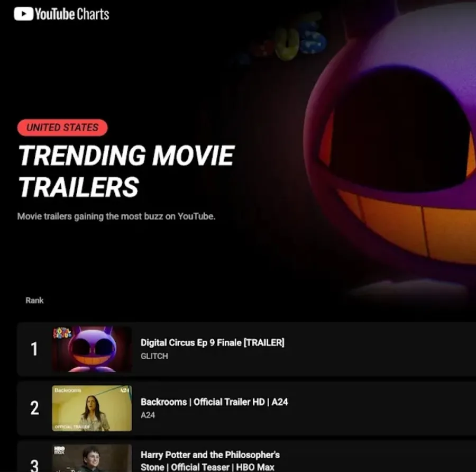Click rank number 3
This screenshot has width=476, height=472.
click(34, 465)
